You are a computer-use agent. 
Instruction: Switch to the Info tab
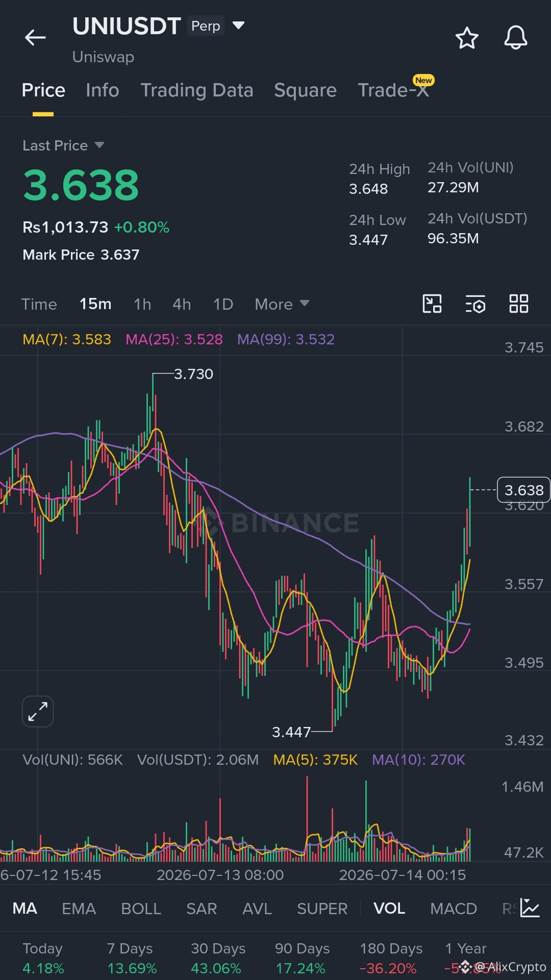point(103,90)
